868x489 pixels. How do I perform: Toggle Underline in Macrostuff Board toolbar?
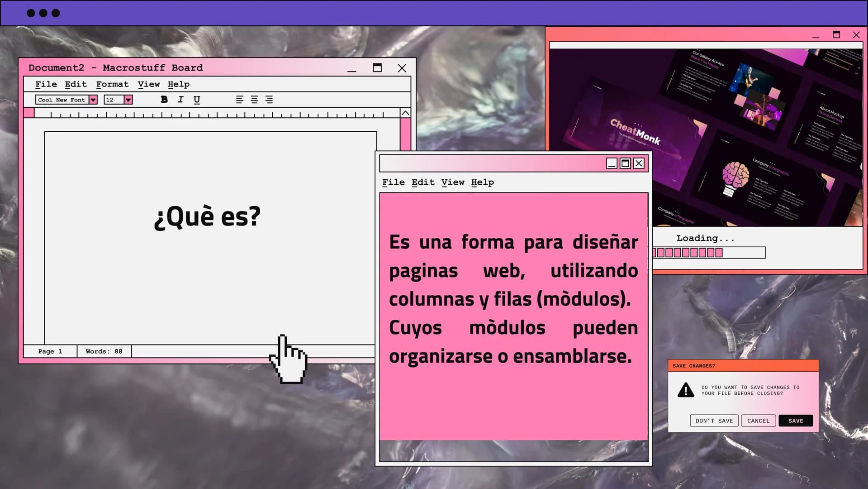click(197, 100)
